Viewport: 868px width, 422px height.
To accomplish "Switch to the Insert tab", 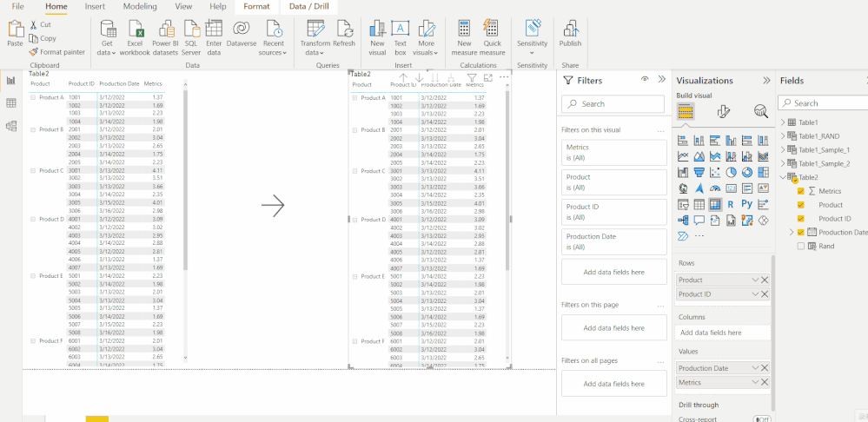I will click(x=95, y=7).
